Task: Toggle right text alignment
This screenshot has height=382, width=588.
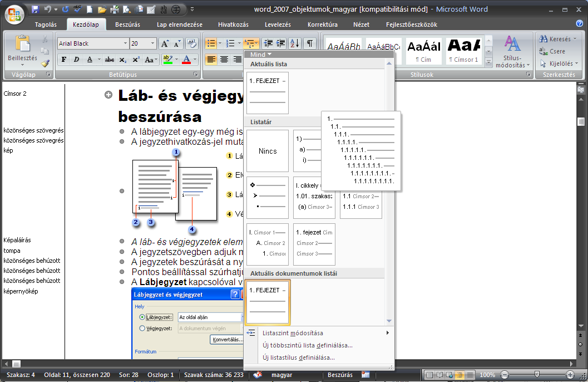Action: pos(237,59)
